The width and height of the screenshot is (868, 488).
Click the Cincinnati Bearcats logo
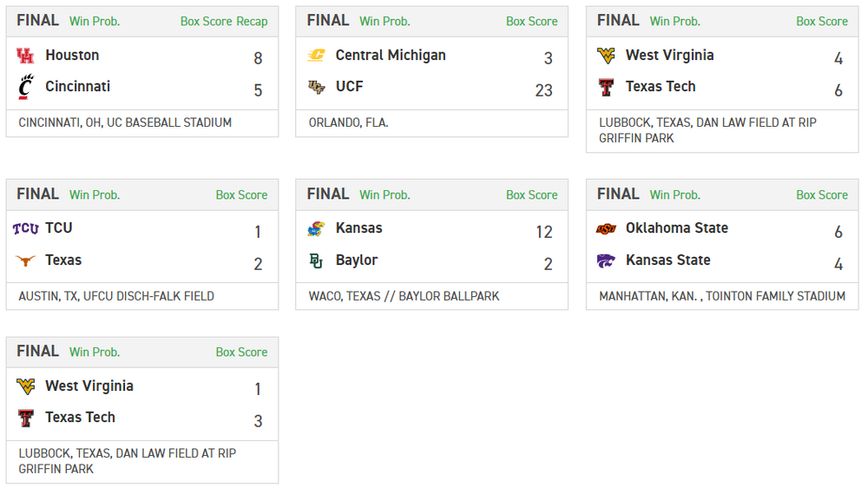[25, 87]
